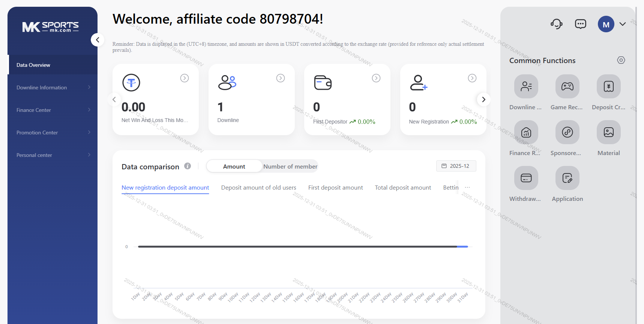Switch data comparison to Amount
644x324 pixels.
[234, 166]
